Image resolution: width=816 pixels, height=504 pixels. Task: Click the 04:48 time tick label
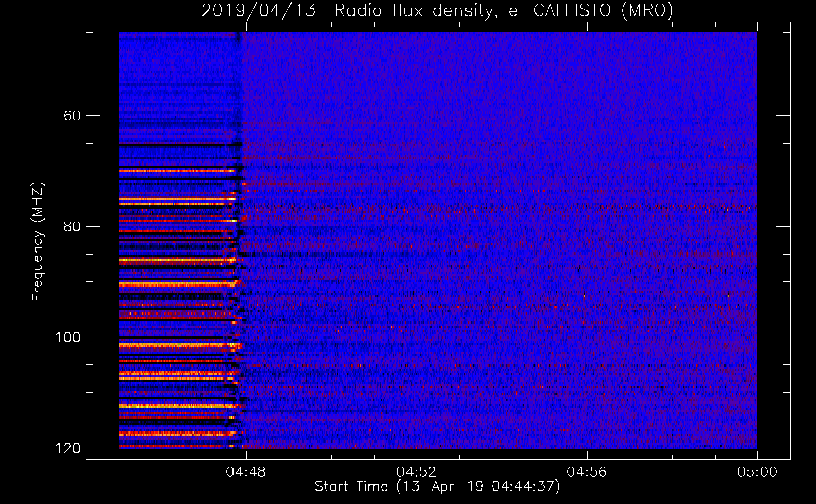click(246, 472)
